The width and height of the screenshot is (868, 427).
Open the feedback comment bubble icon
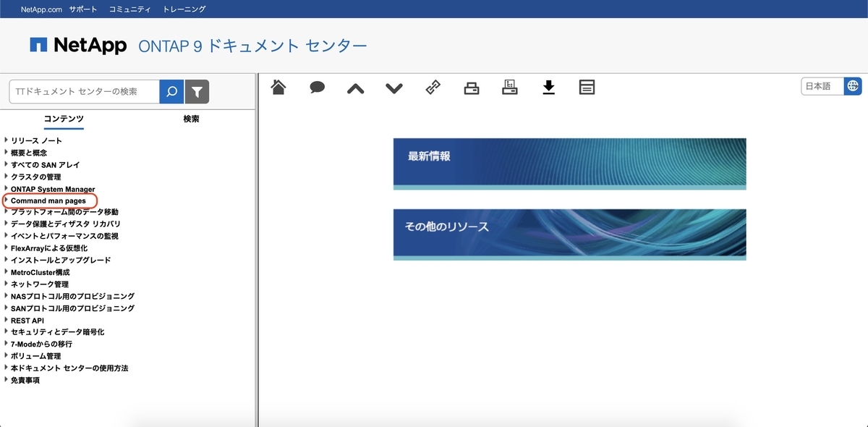click(317, 88)
